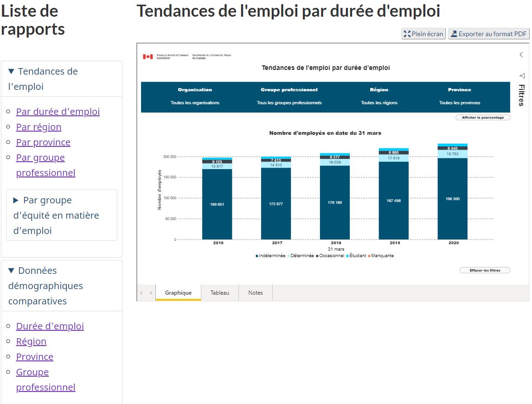Click the Plein écran fullscreen button

click(423, 34)
